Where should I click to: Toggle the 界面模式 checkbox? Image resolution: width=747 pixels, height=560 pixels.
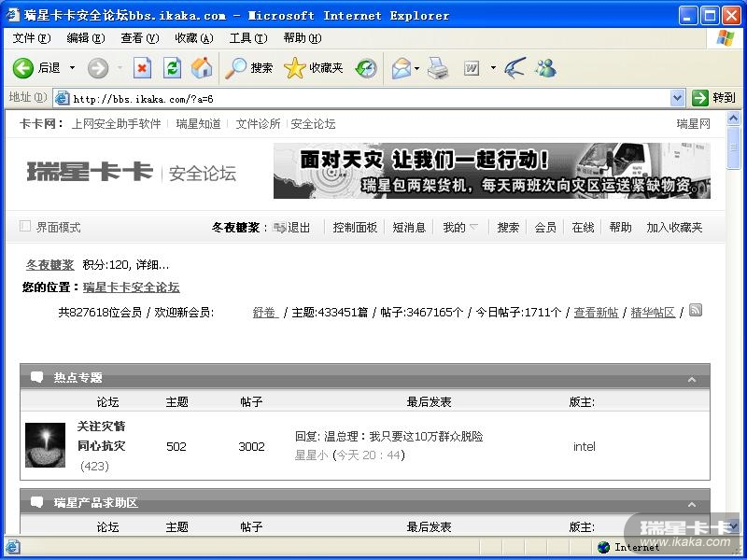point(25,226)
